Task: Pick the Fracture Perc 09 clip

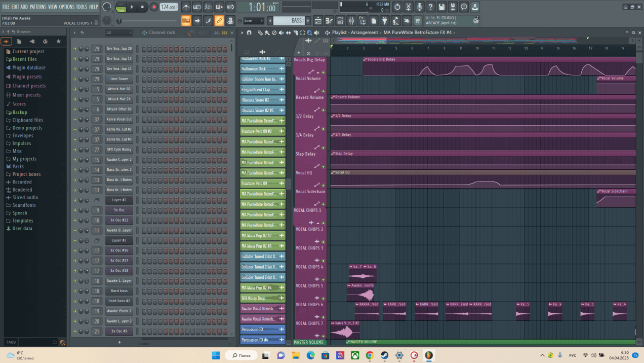Action: pos(263,184)
